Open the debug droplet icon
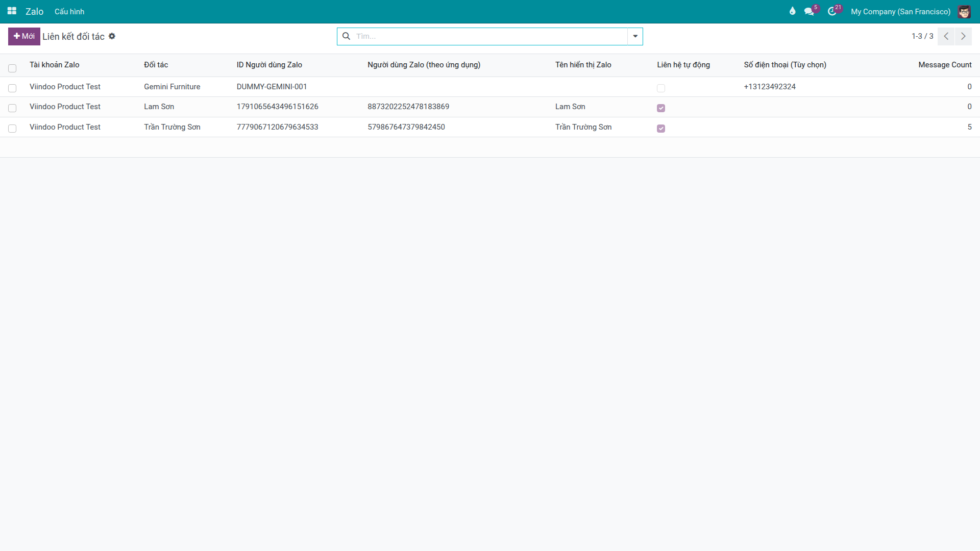 (792, 11)
